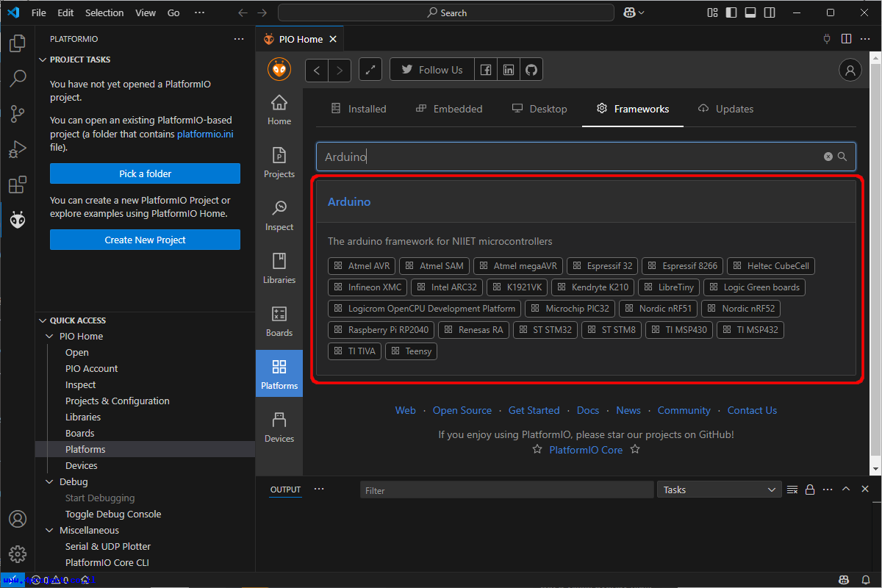Viewport: 882px width, 588px height.
Task: Open the Inspect section in PIO sidebar
Action: 279,215
